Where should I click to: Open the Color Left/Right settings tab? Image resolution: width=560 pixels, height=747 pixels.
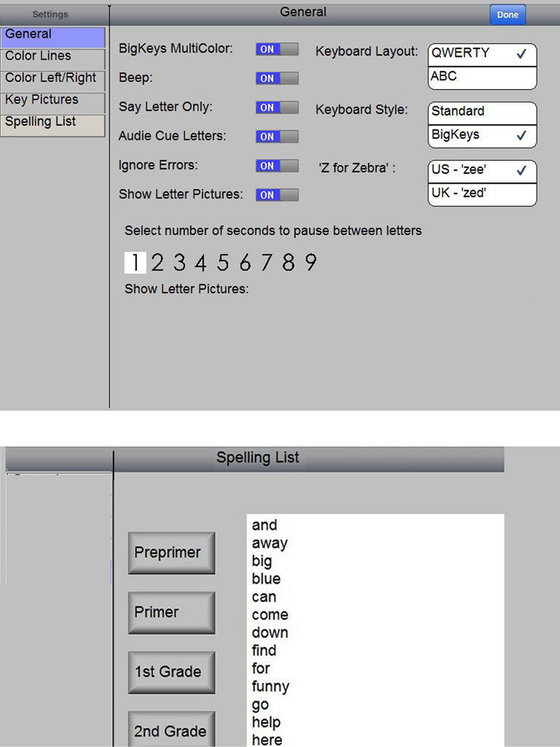(x=53, y=81)
